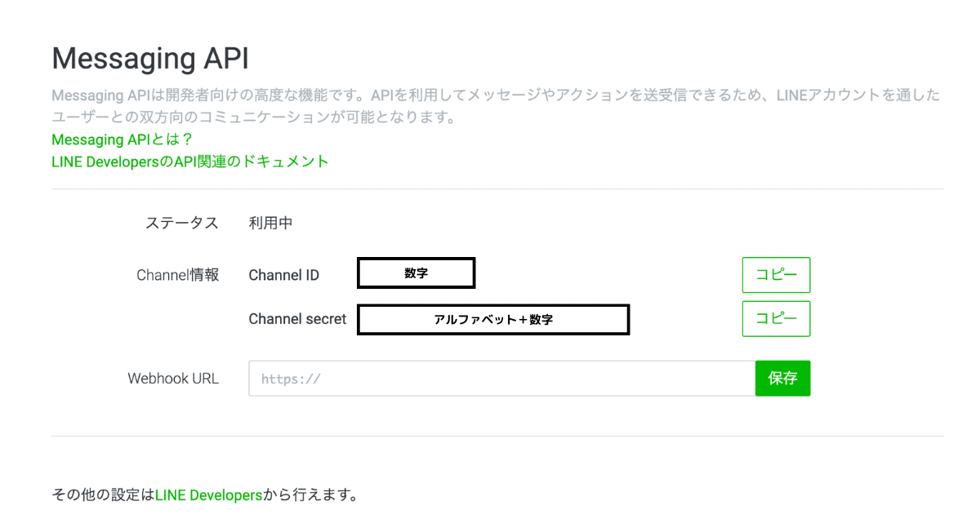This screenshot has width=980, height=514.
Task: Click the Channel secret アルファベット＋数字 field
Action: tap(493, 319)
